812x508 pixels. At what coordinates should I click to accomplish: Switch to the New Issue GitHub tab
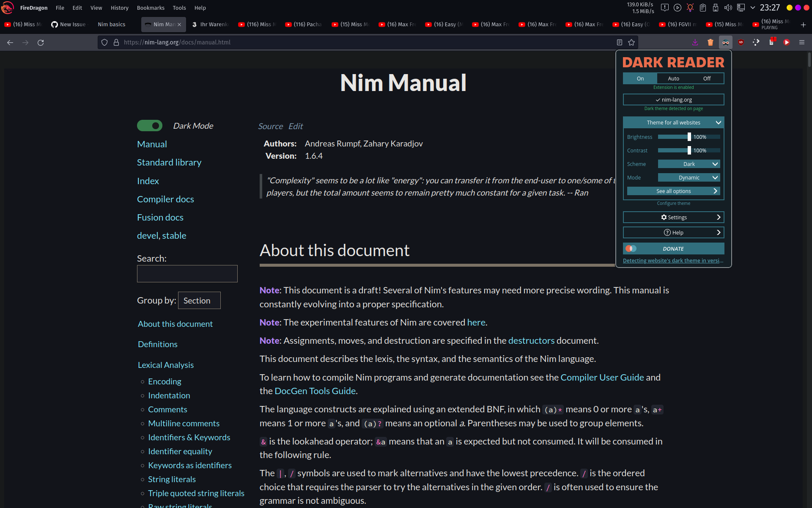point(69,25)
